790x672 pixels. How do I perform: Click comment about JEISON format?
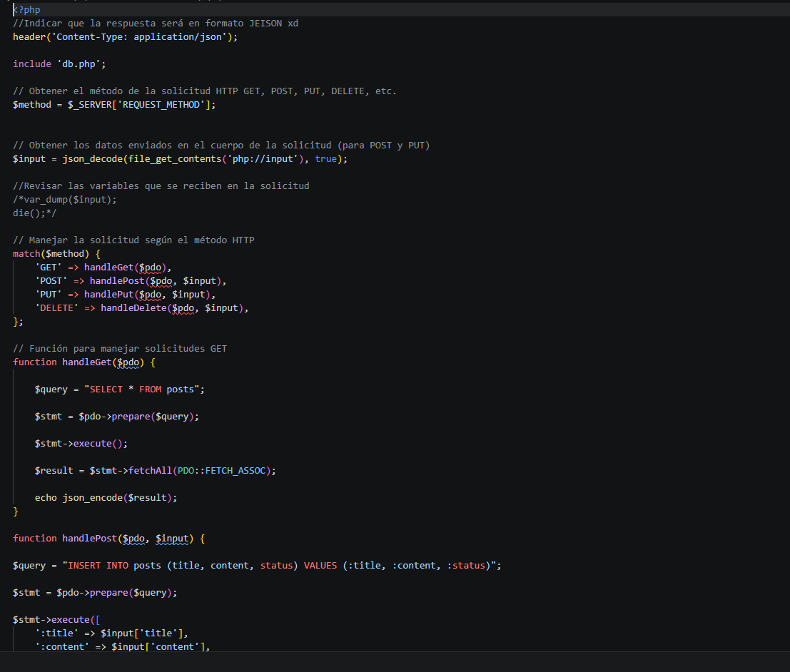point(156,23)
